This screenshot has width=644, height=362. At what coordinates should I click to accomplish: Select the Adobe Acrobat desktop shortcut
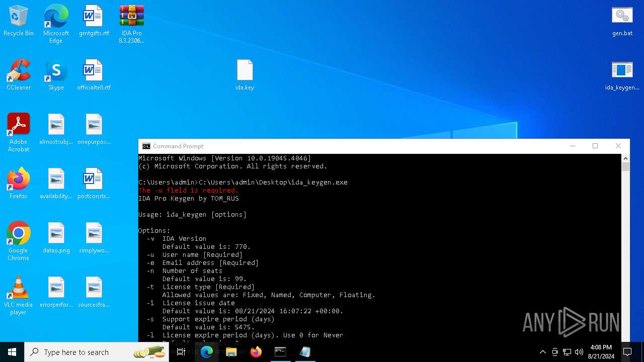click(x=19, y=133)
